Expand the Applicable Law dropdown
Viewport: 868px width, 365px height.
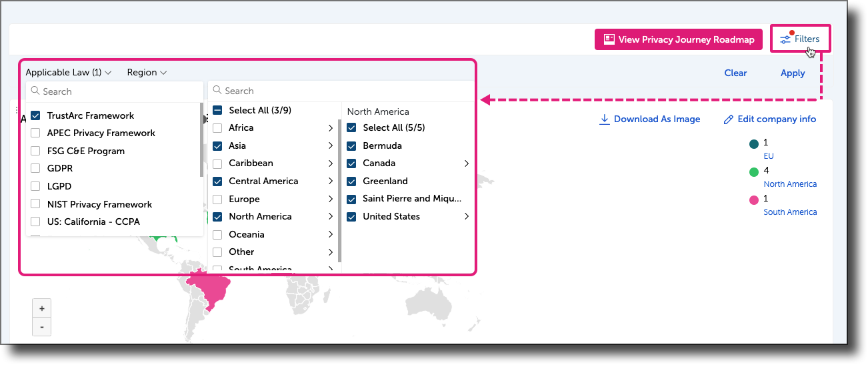68,72
